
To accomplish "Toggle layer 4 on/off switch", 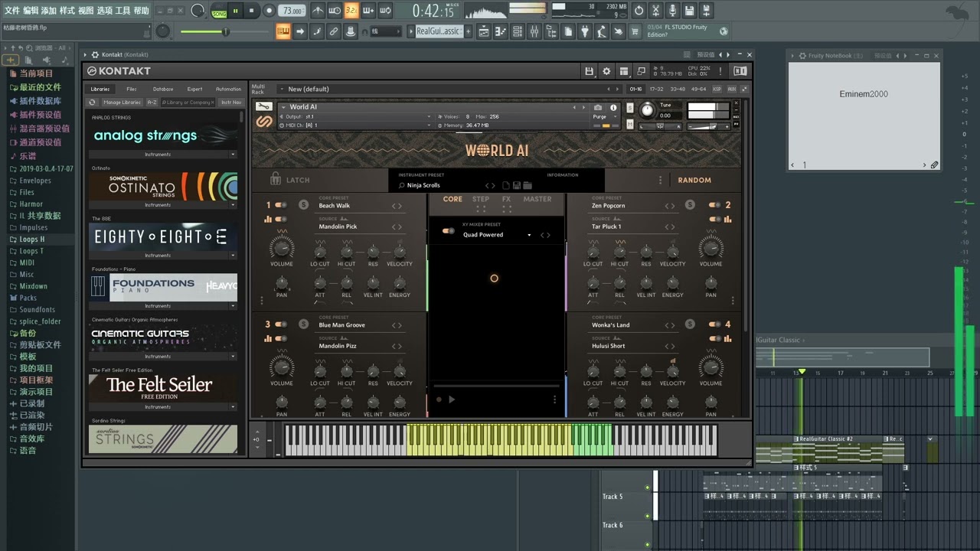I will (x=714, y=324).
